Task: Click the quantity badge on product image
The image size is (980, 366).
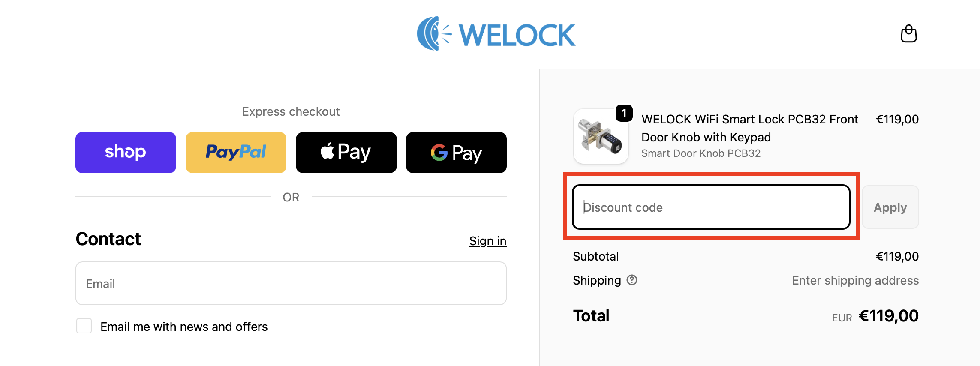Action: [x=624, y=113]
